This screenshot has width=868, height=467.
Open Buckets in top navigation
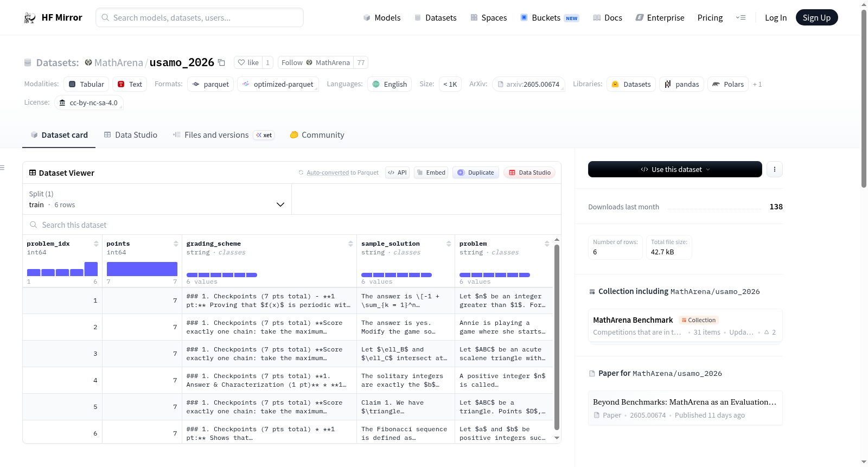tap(550, 17)
